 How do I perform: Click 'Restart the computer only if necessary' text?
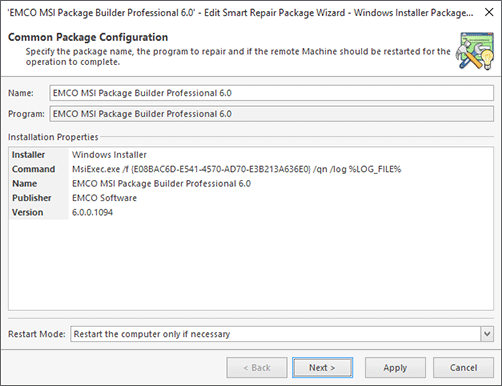152,334
